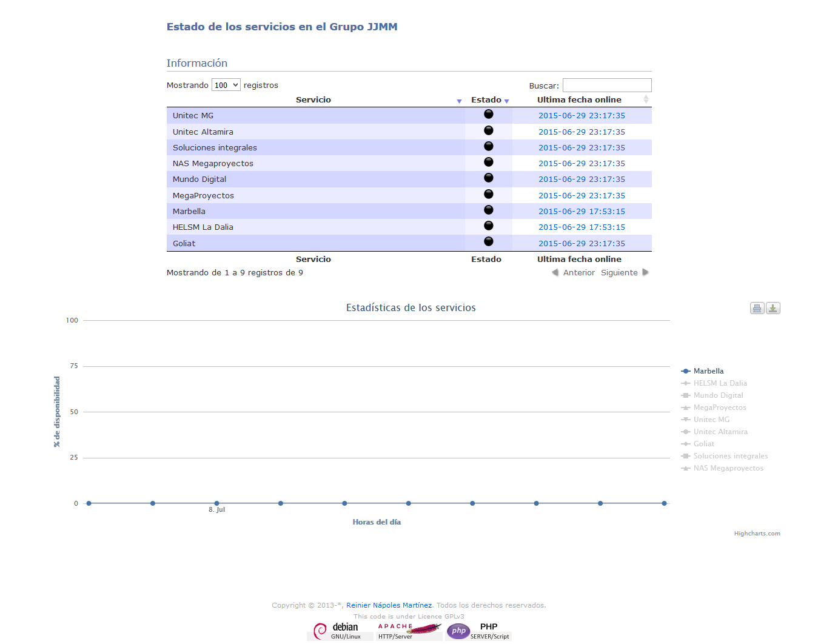This screenshot has height=644, width=818.
Task: Click the chart download export icon
Action: [773, 308]
